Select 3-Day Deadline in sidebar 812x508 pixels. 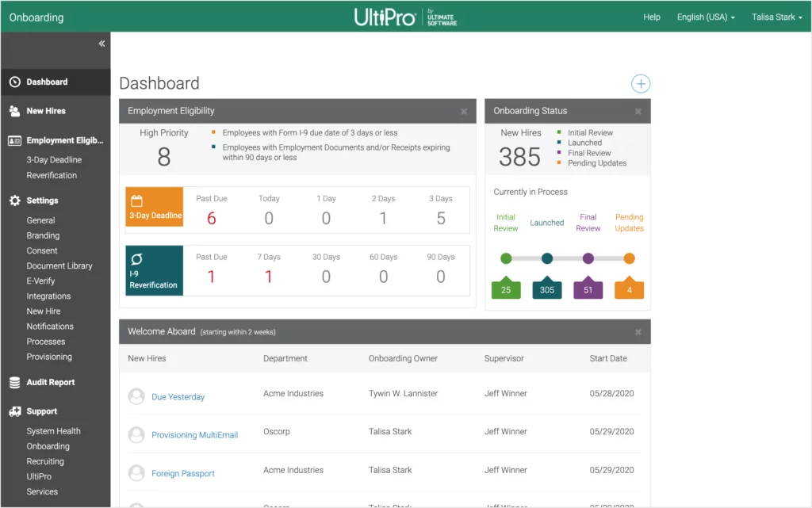(x=54, y=159)
